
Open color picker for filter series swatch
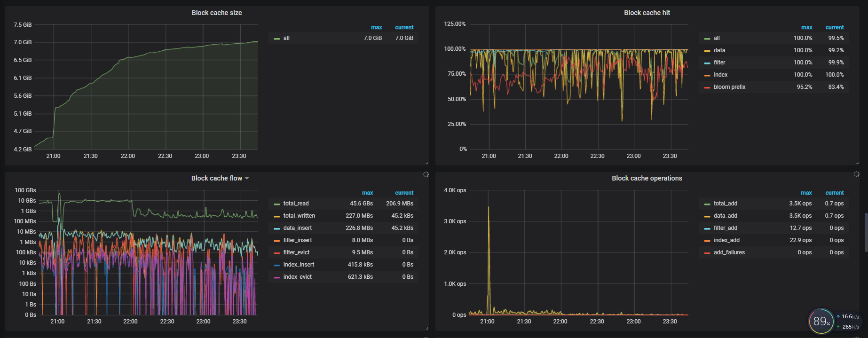[707, 63]
